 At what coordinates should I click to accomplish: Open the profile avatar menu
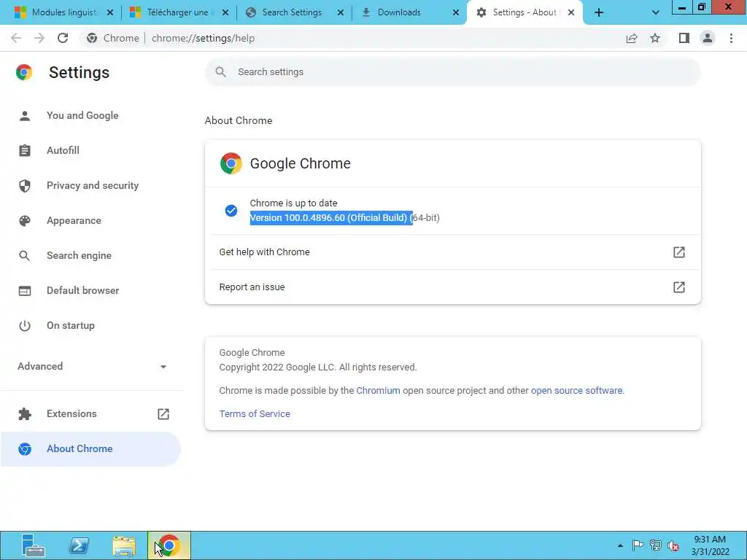[708, 38]
